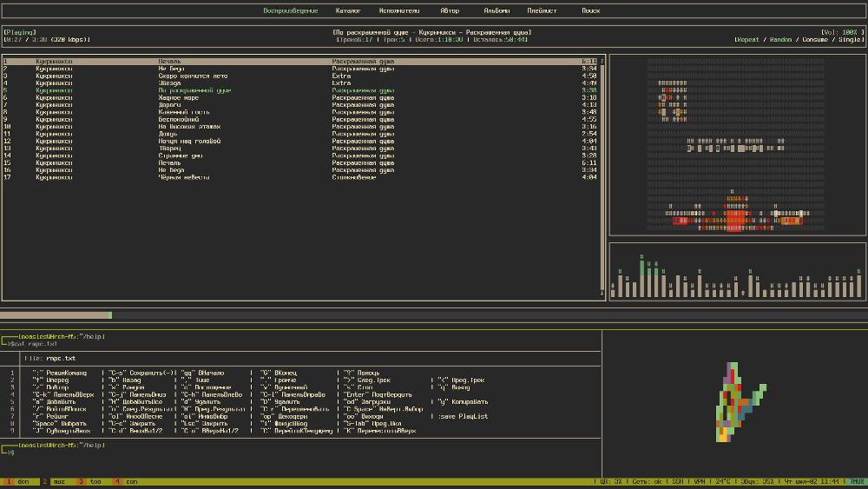Click Extra album in row 3
The width and height of the screenshot is (868, 489).
pyautogui.click(x=341, y=76)
